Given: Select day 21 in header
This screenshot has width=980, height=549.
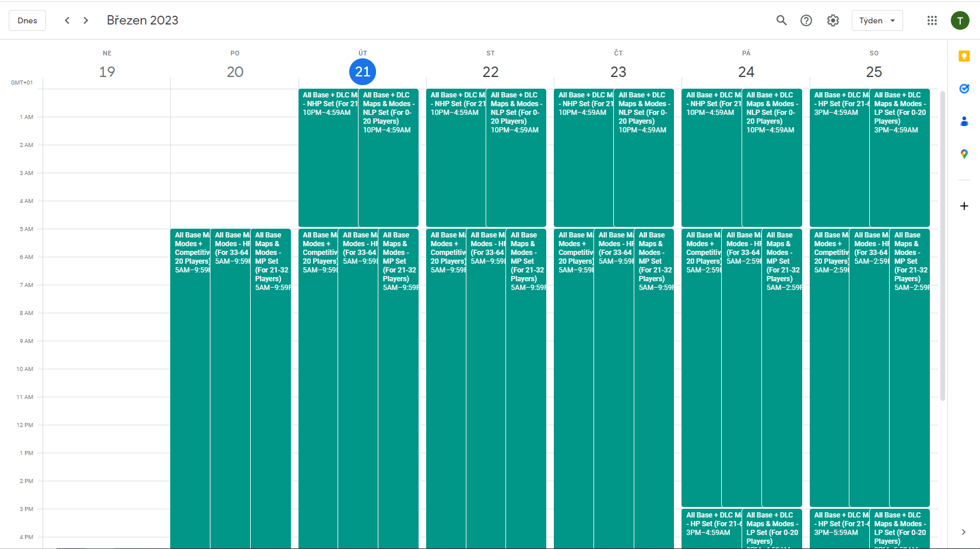Looking at the screenshot, I should [x=362, y=72].
